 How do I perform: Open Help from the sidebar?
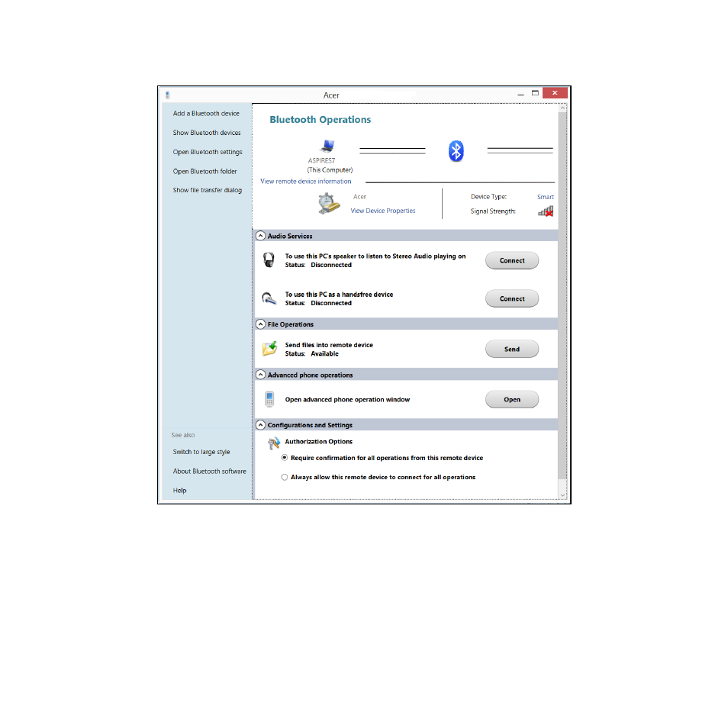pyautogui.click(x=179, y=491)
